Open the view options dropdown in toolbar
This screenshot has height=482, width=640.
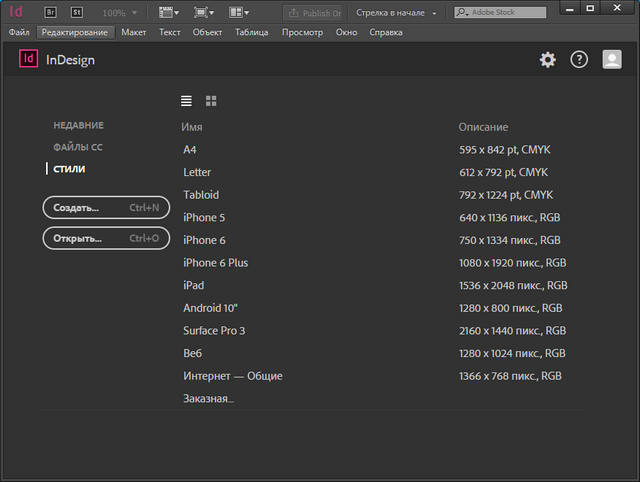pos(170,13)
